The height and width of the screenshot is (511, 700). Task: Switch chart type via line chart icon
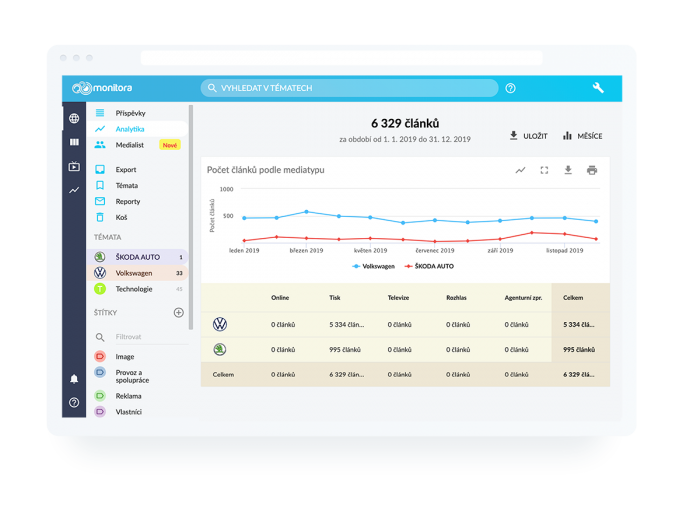521,170
